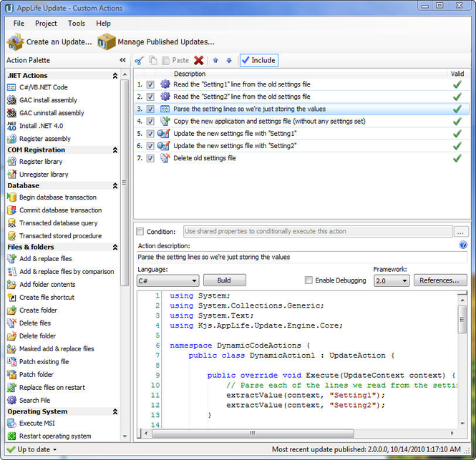The image size is (476, 460).
Task: Move the selected action up with the blue arrow
Action: point(215,60)
